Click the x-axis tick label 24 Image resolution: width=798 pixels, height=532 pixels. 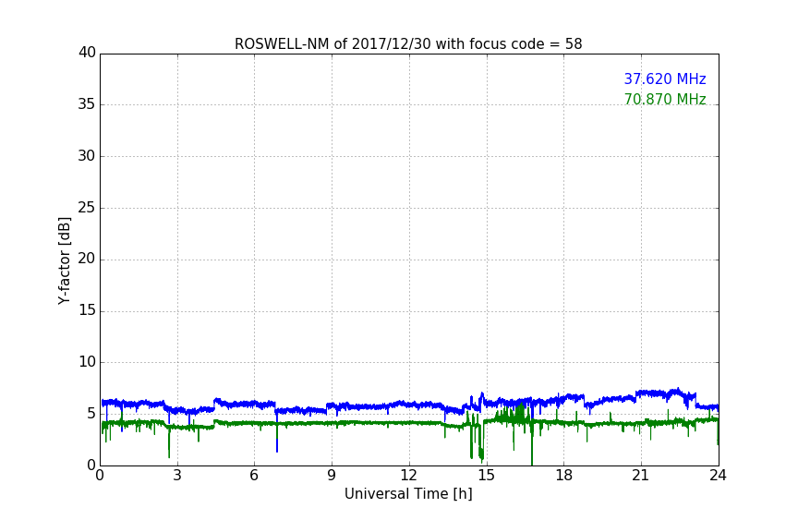(x=718, y=476)
